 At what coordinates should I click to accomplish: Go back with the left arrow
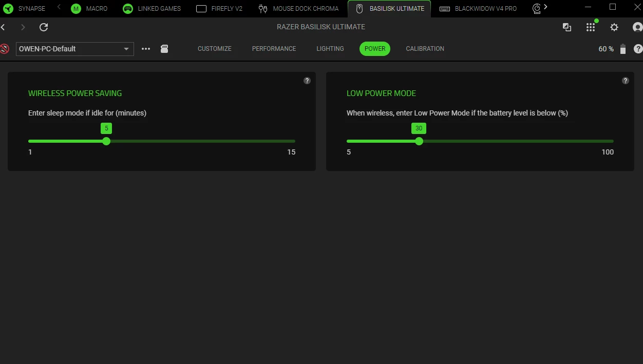point(3,27)
